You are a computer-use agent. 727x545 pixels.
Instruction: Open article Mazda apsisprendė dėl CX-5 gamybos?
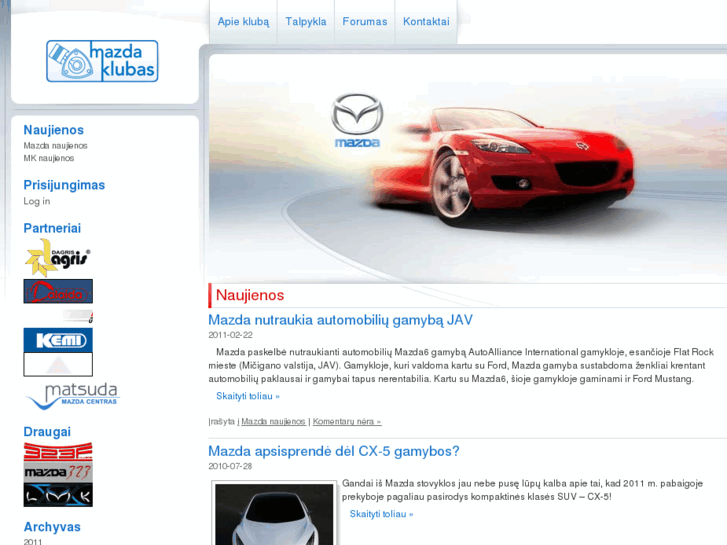tap(334, 451)
